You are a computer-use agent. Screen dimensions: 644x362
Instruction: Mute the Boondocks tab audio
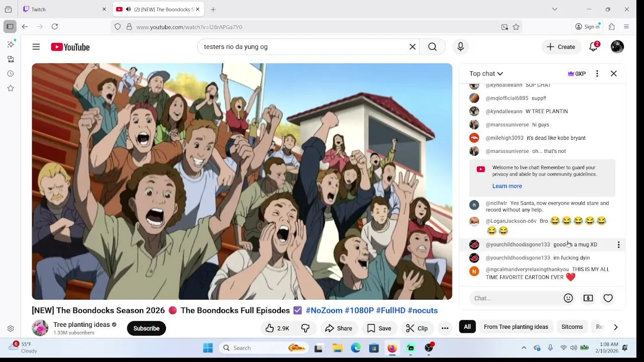pyautogui.click(x=128, y=9)
